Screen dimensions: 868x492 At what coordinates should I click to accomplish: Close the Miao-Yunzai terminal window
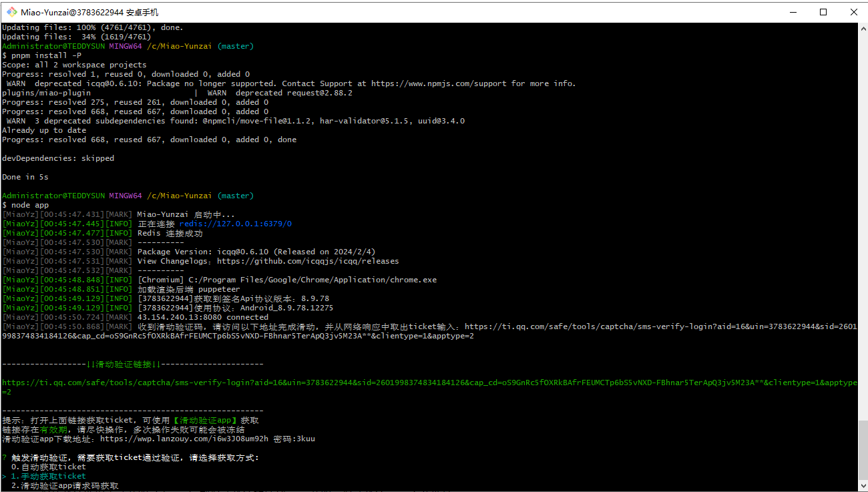pos(853,11)
